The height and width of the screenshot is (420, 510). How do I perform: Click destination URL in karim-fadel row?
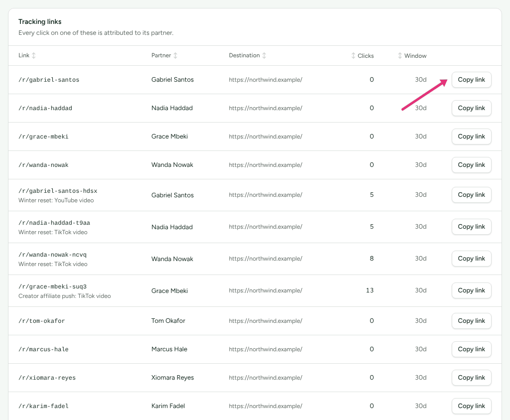[265, 406]
